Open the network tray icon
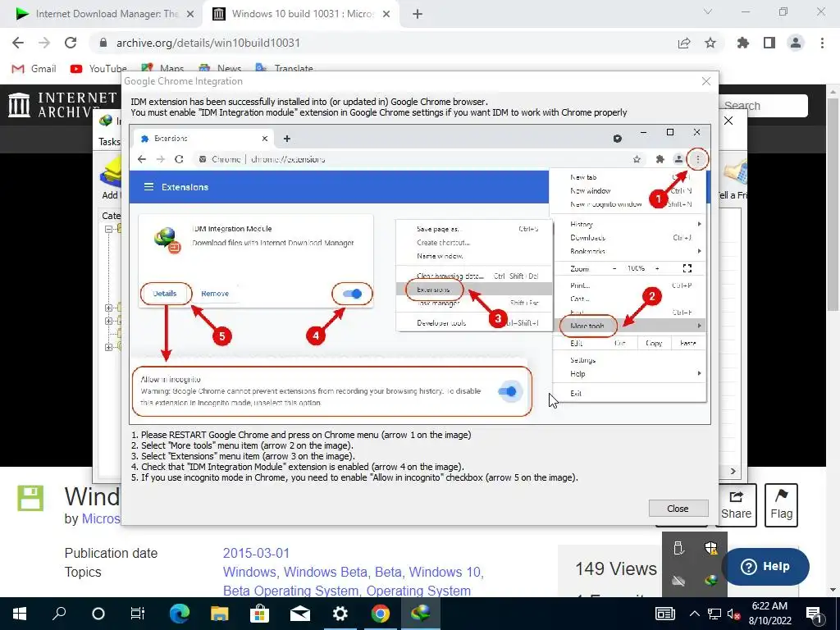 (x=714, y=614)
